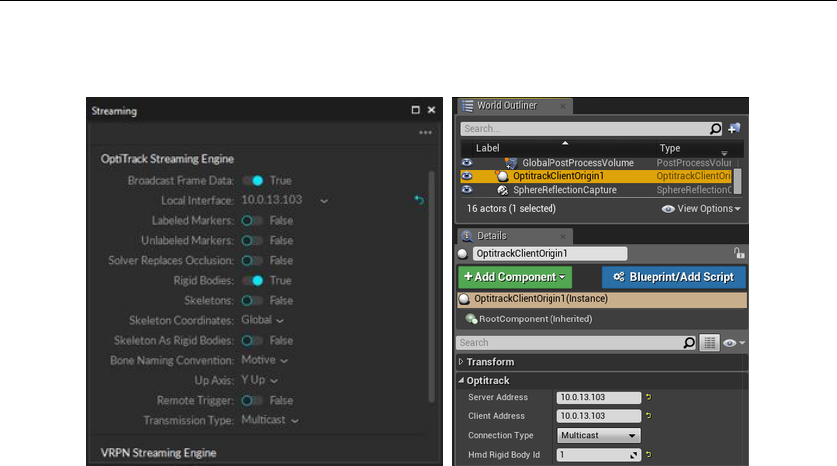Reset Hmd Rigid Body Id to default

[x=649, y=455]
